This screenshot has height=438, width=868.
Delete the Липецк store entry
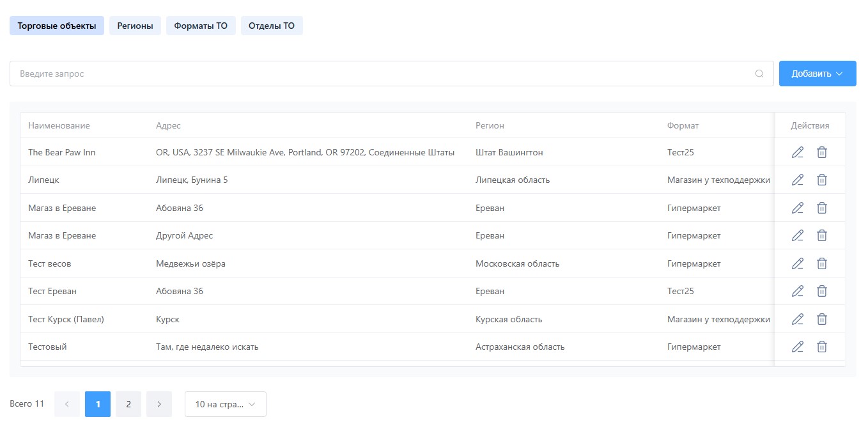tap(822, 180)
